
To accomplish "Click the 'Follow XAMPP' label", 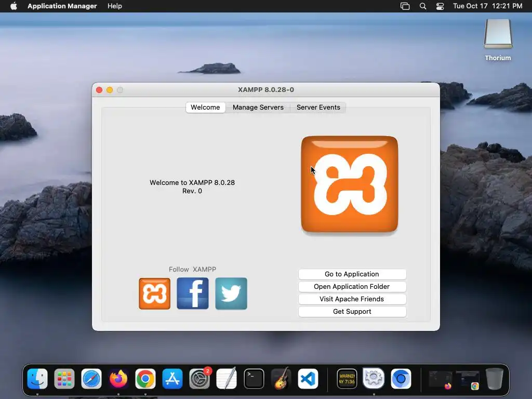I will coord(192,270).
